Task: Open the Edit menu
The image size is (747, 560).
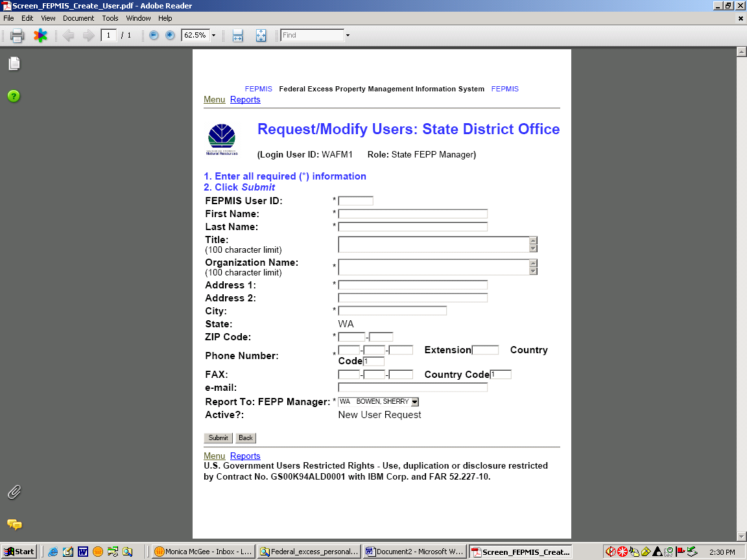Action: [27, 18]
